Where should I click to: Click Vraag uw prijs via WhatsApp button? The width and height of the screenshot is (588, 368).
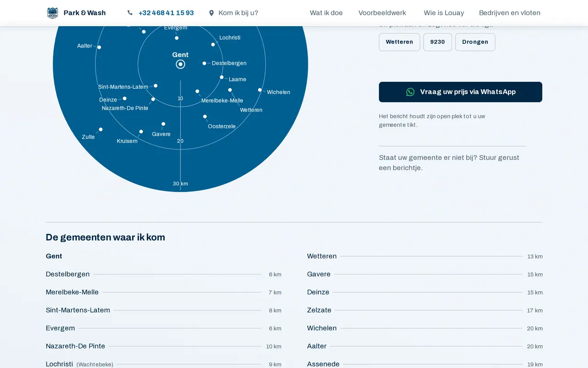(x=460, y=92)
